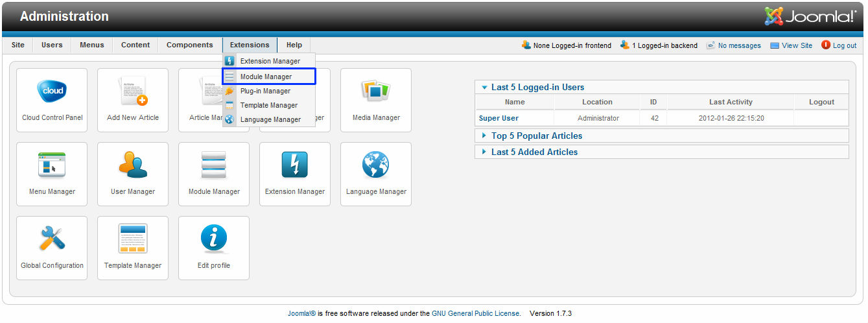Choose Plug-in Manager in the Extensions dropdown
Image resolution: width=868 pixels, height=323 pixels.
pos(269,91)
